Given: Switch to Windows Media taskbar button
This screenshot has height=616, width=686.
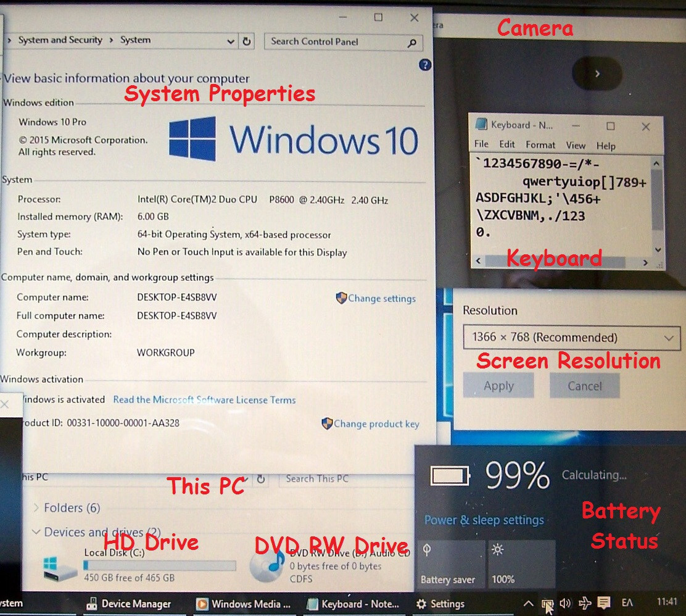Looking at the screenshot, I should (x=244, y=604).
